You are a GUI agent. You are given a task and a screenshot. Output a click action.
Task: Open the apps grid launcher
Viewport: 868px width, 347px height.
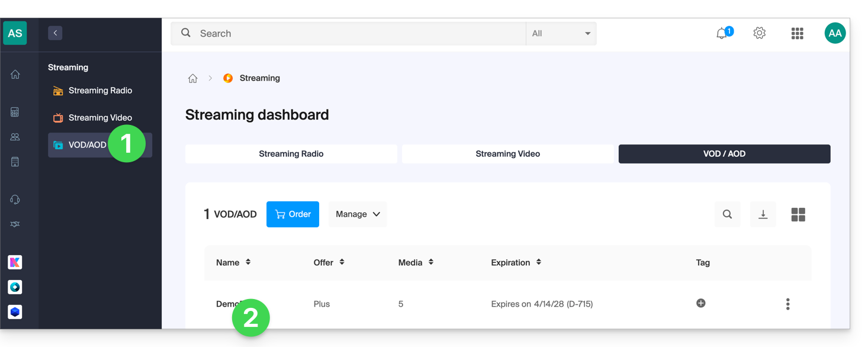point(798,34)
